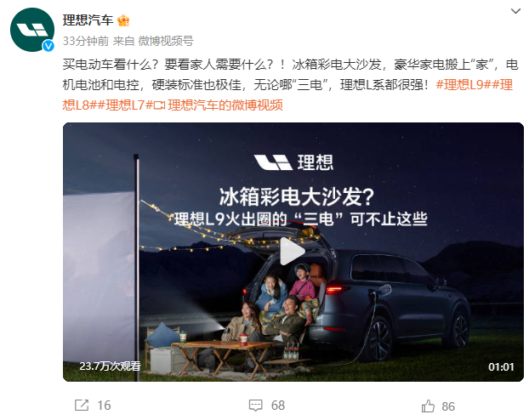Click the 23.7万次观看 view count
This screenshot has width=529, height=420.
tap(110, 366)
